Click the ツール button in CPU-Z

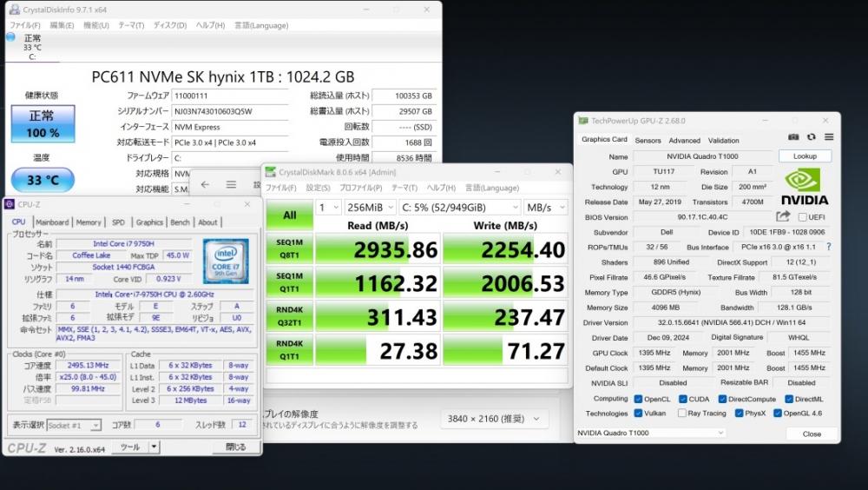pos(131,447)
